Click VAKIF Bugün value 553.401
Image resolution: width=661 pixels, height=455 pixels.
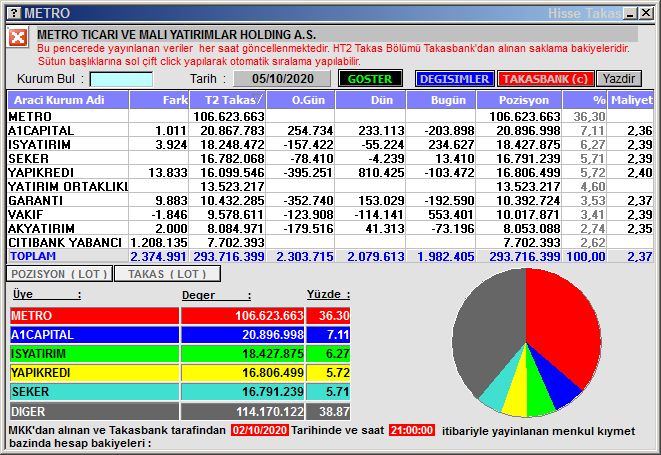[451, 215]
